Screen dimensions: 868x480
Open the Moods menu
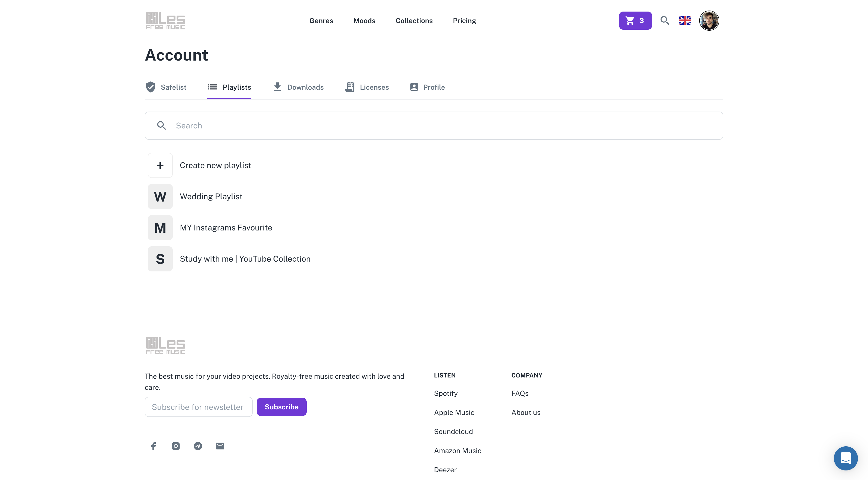pos(364,21)
